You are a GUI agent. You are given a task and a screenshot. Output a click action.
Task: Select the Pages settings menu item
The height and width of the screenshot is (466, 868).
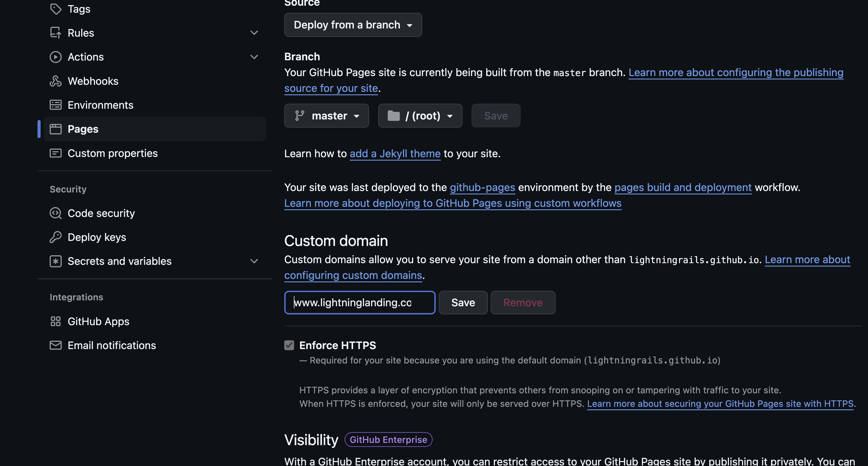(83, 129)
